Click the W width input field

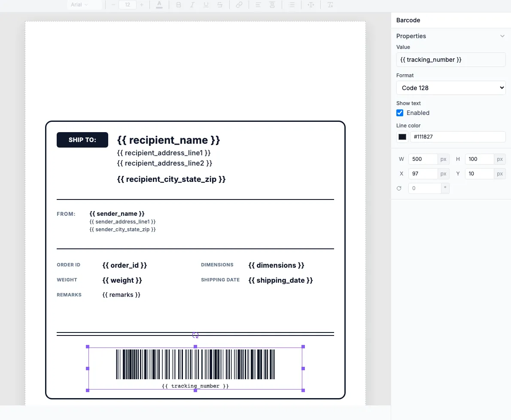(x=423, y=159)
